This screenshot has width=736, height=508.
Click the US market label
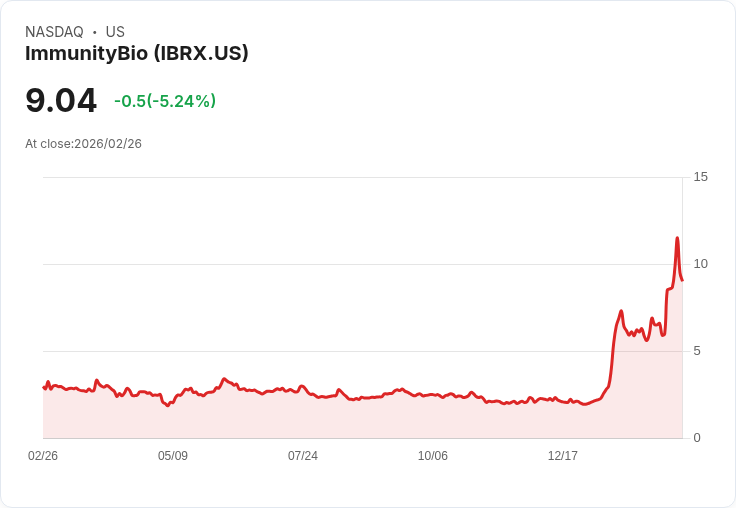[x=115, y=32]
